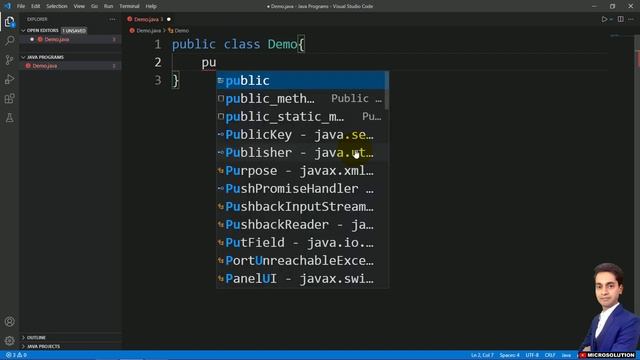This screenshot has height=360, width=640.
Task: Open the Accounts icon in activity bar
Action: point(9,322)
